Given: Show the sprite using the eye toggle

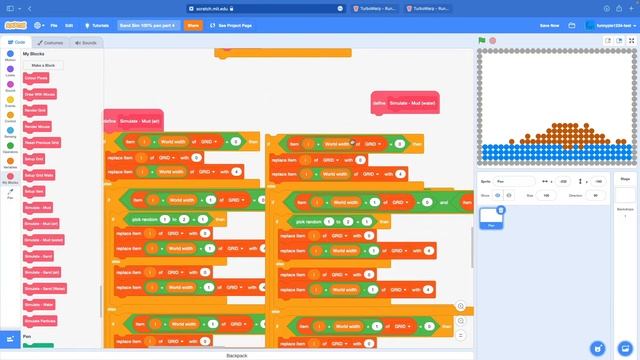Looking at the screenshot, I should [498, 196].
